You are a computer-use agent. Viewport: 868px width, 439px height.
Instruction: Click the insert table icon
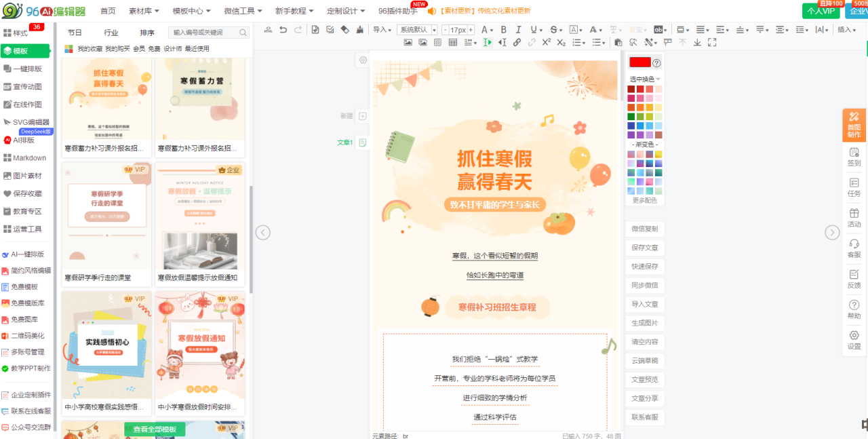452,42
